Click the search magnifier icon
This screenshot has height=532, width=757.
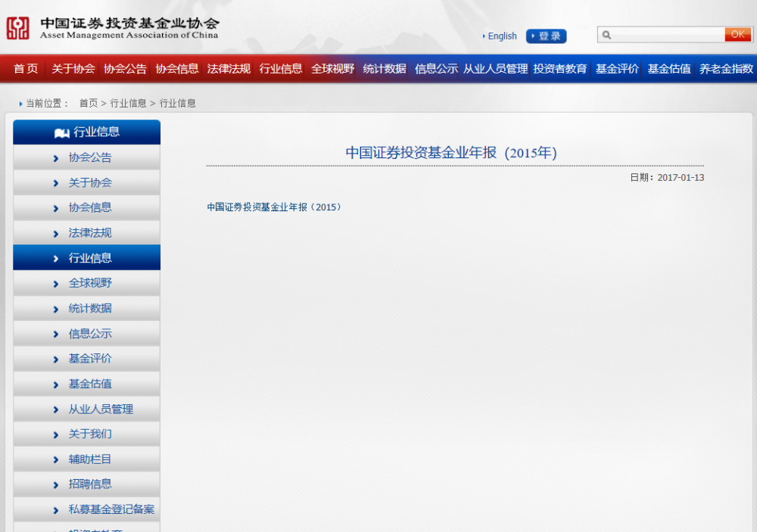(x=607, y=35)
